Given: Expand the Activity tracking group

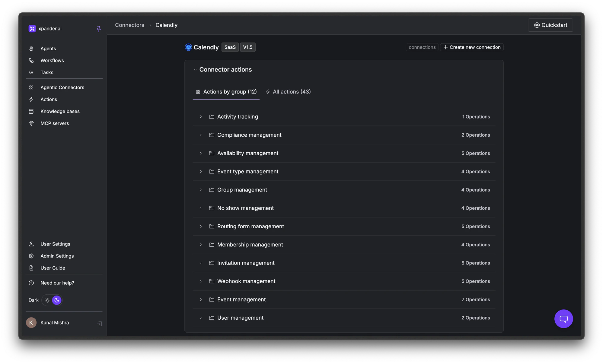Looking at the screenshot, I should point(201,117).
